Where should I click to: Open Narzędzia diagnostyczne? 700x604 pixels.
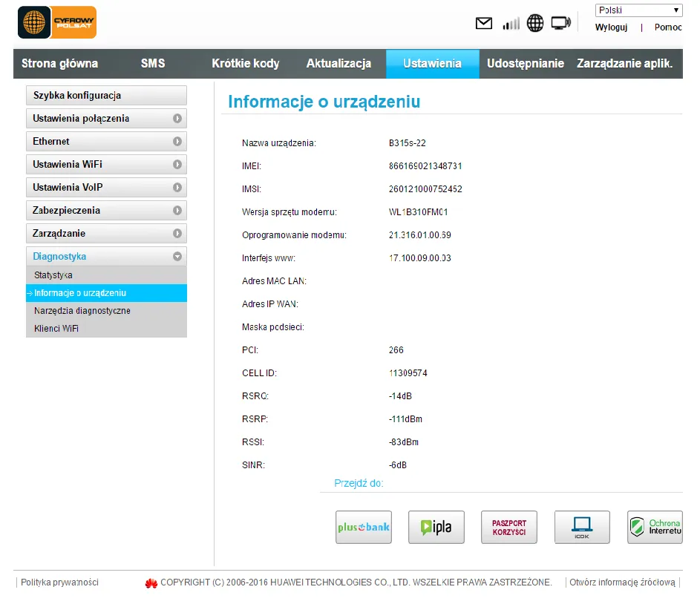pyautogui.click(x=106, y=310)
